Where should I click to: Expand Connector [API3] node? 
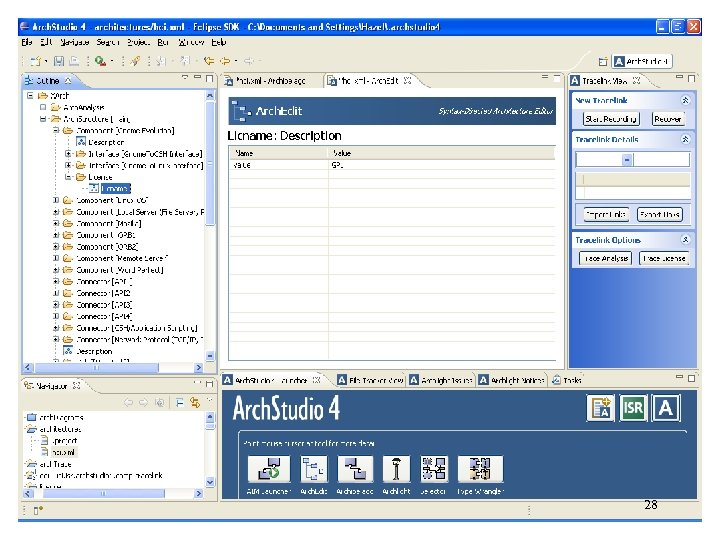[56, 304]
